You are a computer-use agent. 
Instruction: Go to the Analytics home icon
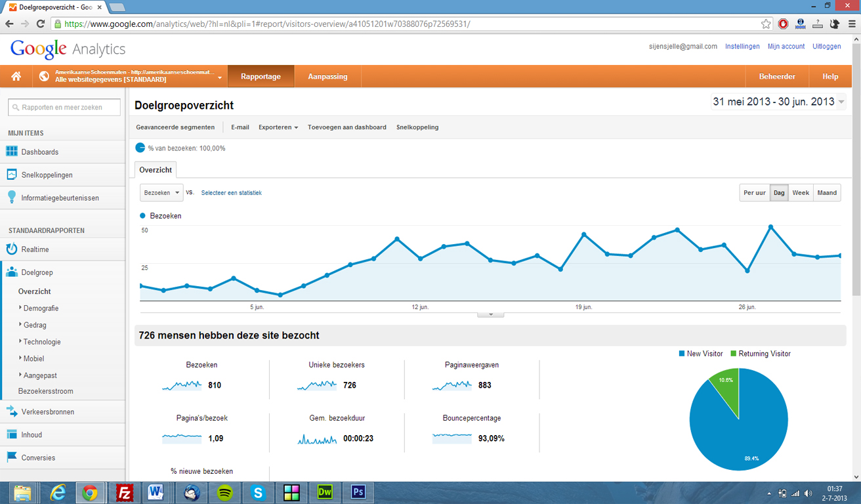(16, 76)
